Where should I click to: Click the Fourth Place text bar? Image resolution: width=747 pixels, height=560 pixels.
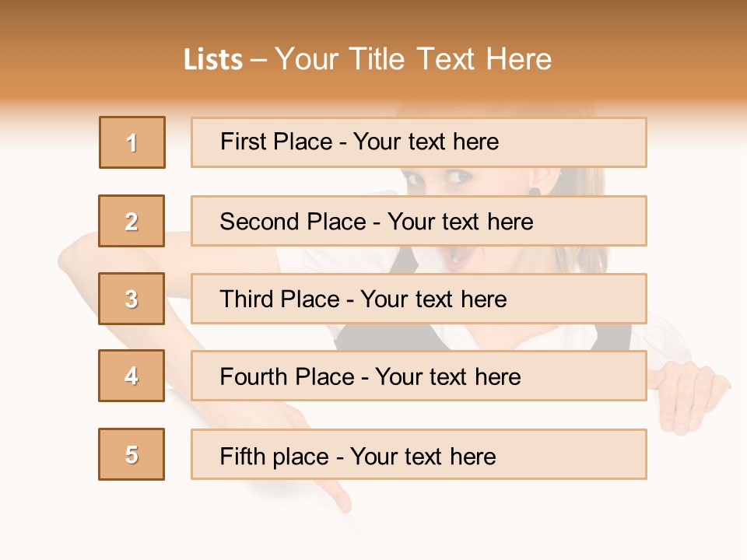click(x=419, y=376)
